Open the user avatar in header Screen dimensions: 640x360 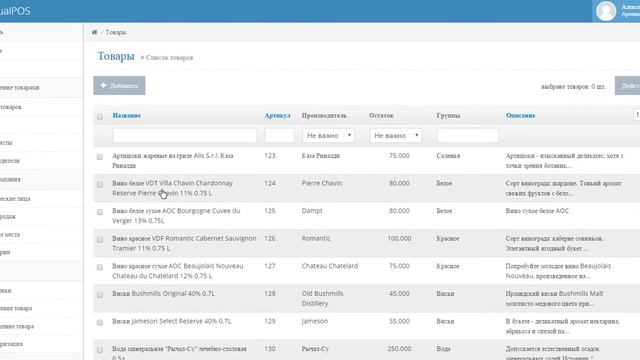606,11
